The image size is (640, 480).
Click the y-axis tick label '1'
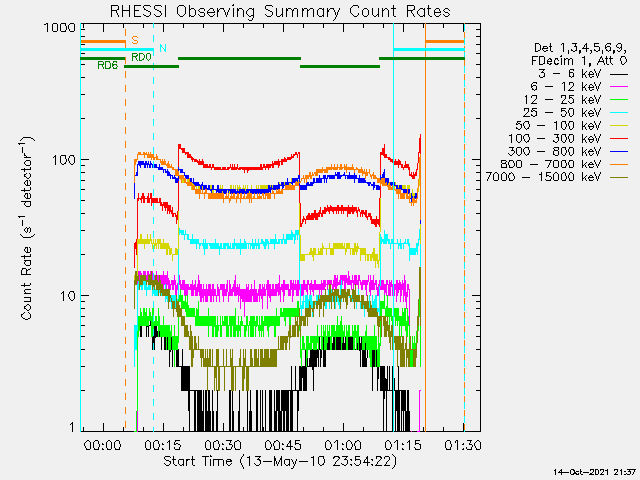click(72, 427)
